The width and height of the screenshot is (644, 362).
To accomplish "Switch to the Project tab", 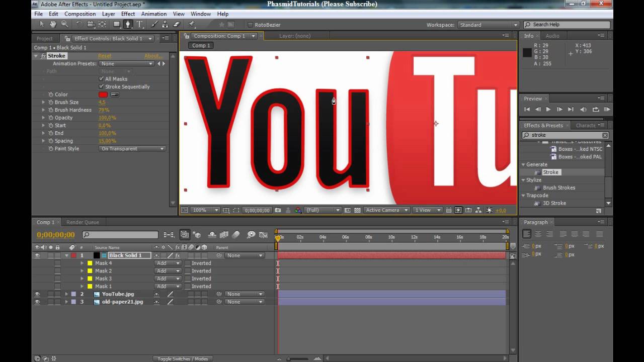I will point(44,39).
